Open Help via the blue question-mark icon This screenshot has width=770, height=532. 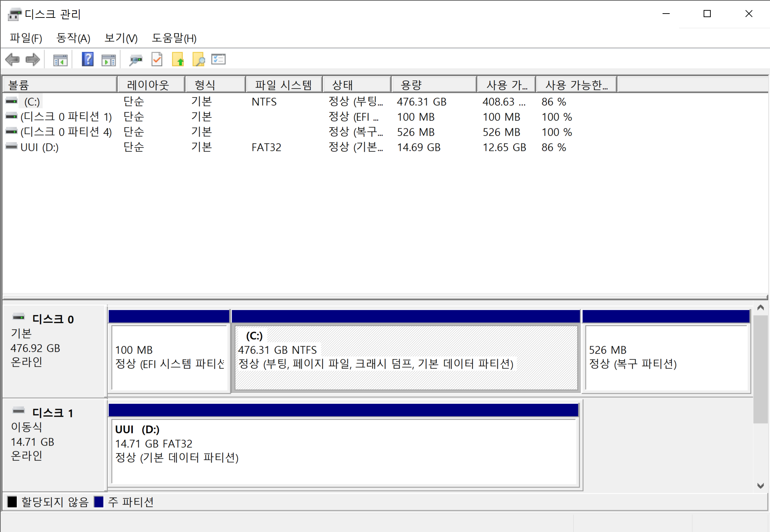coord(87,59)
